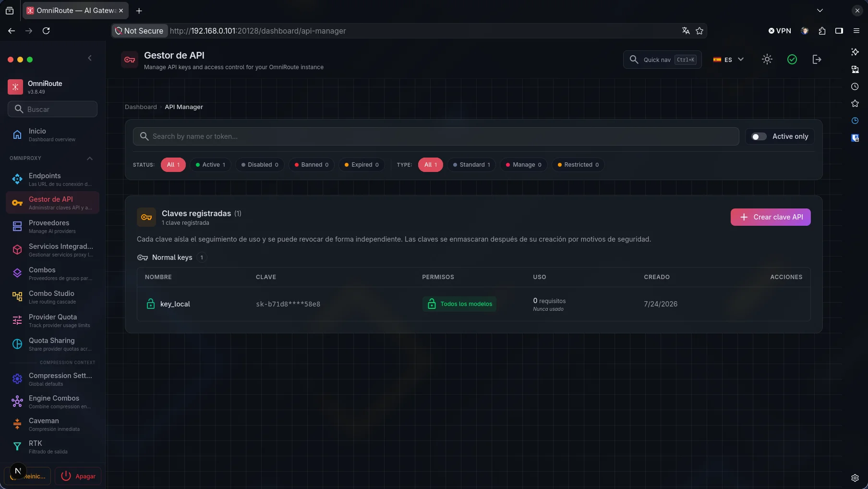
Task: Open the browser main menu
Action: [x=856, y=31]
